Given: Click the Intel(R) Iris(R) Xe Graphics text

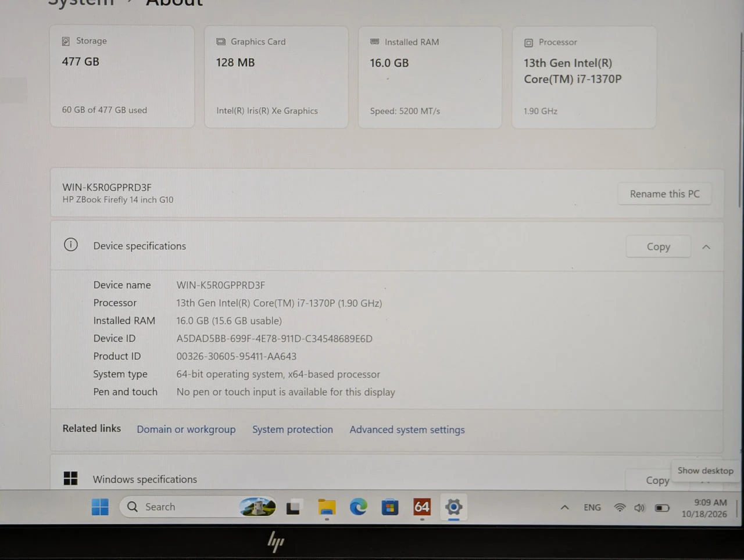Looking at the screenshot, I should (x=267, y=110).
